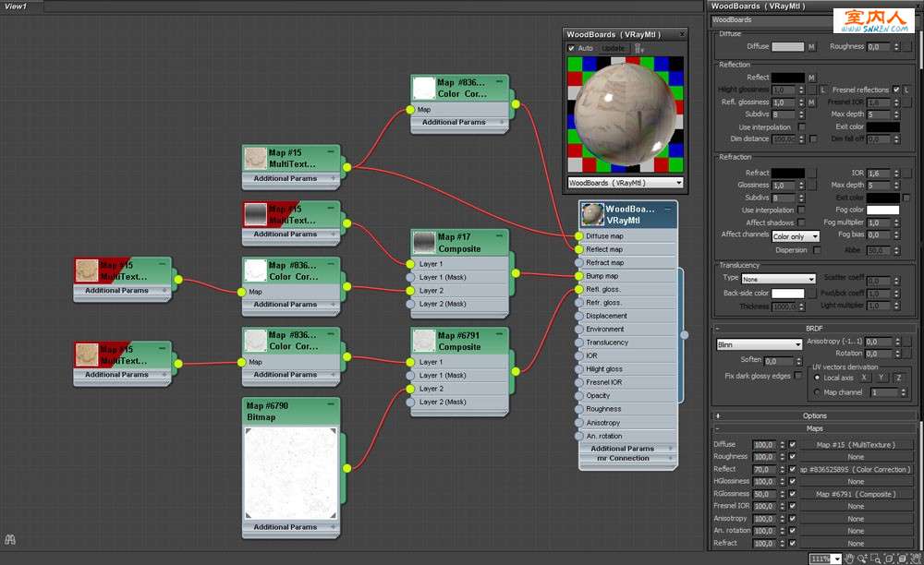Click the Back-side color swatch

pos(788,293)
